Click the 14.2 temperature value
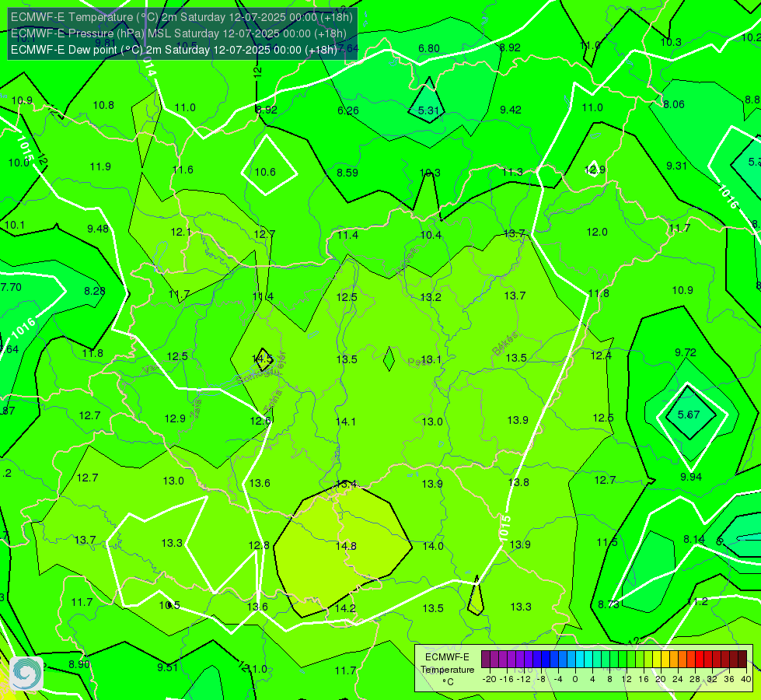The width and height of the screenshot is (761, 700). [346, 608]
